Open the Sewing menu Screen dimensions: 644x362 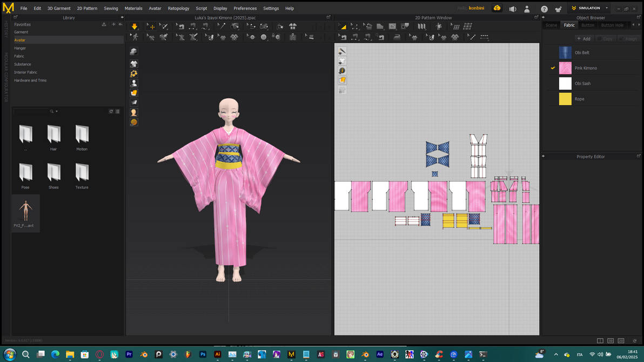point(111,8)
